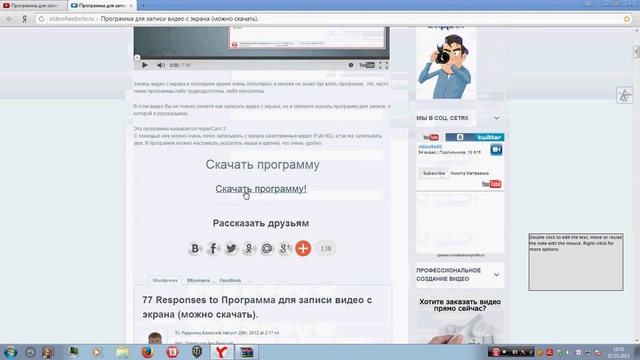Share via Twitter bird button
The image size is (640, 360).
click(x=231, y=248)
